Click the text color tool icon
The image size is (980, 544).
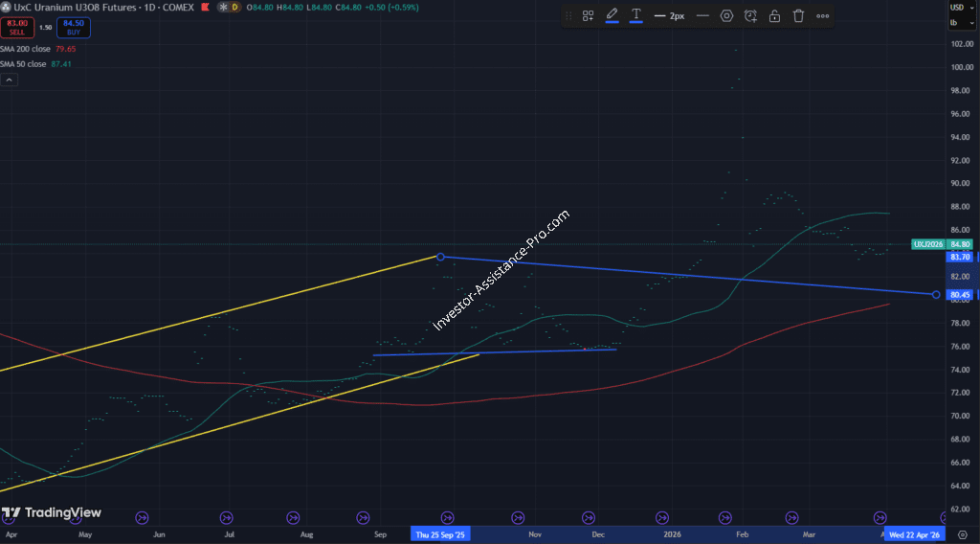click(x=636, y=16)
